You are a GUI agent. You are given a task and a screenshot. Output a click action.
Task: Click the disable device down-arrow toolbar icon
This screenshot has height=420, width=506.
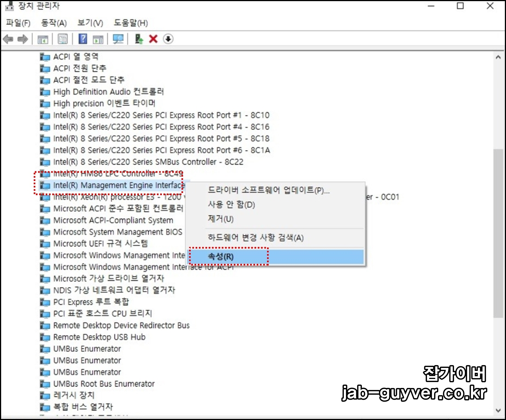coord(168,39)
